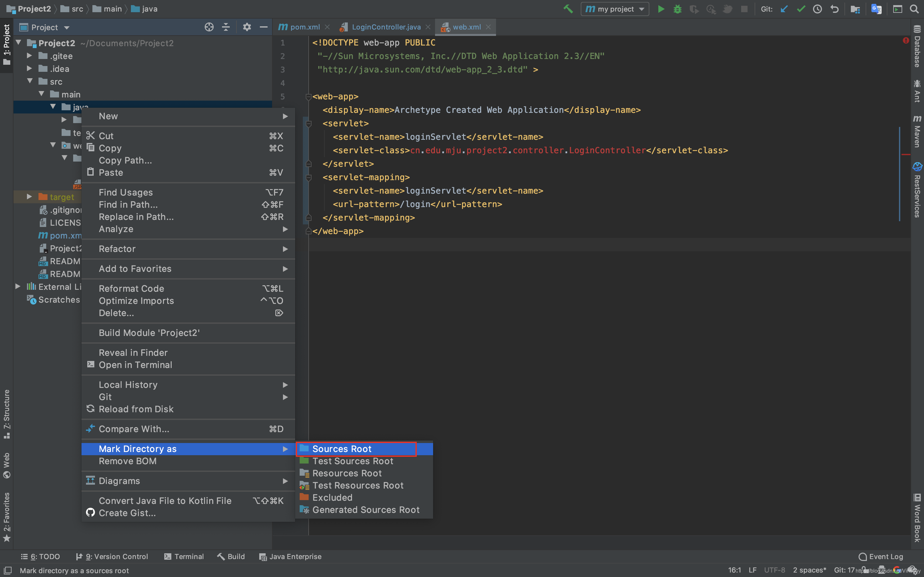
Task: Collapse all nodes in the Project tree
Action: click(x=226, y=27)
